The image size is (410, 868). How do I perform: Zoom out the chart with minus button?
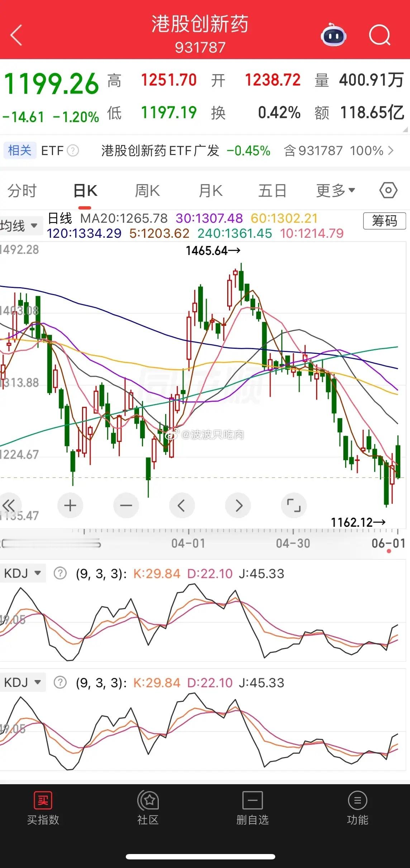point(126,506)
